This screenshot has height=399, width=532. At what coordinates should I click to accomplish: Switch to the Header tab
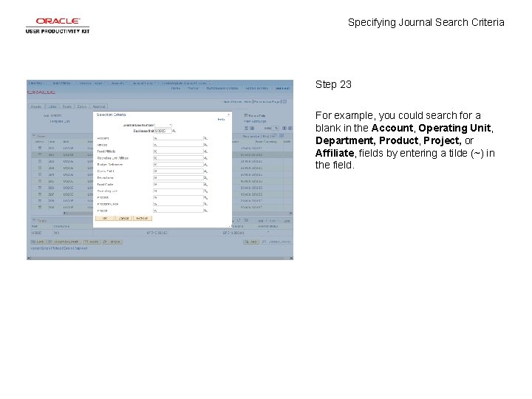tap(36, 106)
